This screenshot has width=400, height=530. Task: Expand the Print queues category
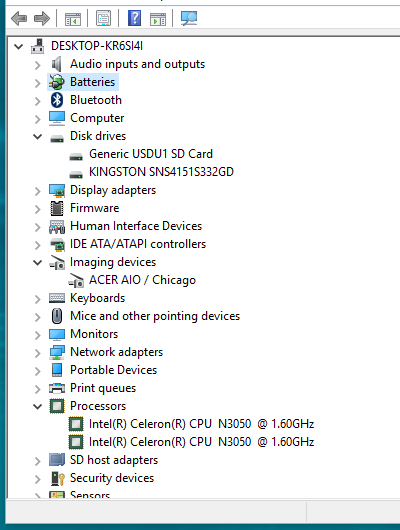tap(38, 389)
